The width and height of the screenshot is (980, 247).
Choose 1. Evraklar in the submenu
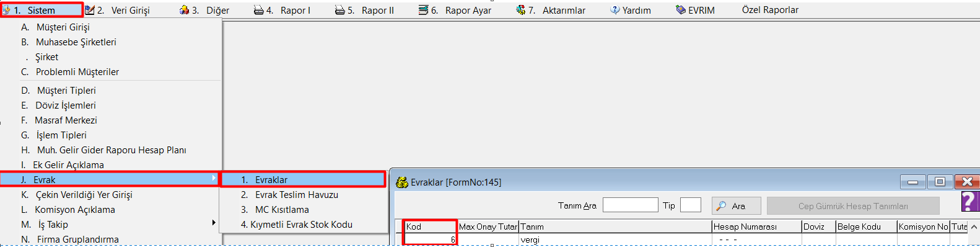tap(304, 180)
